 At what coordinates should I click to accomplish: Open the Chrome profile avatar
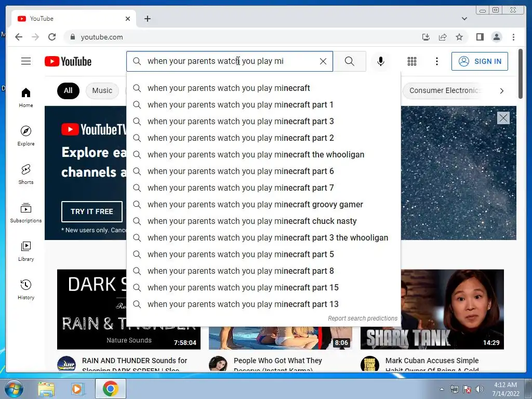tap(496, 37)
